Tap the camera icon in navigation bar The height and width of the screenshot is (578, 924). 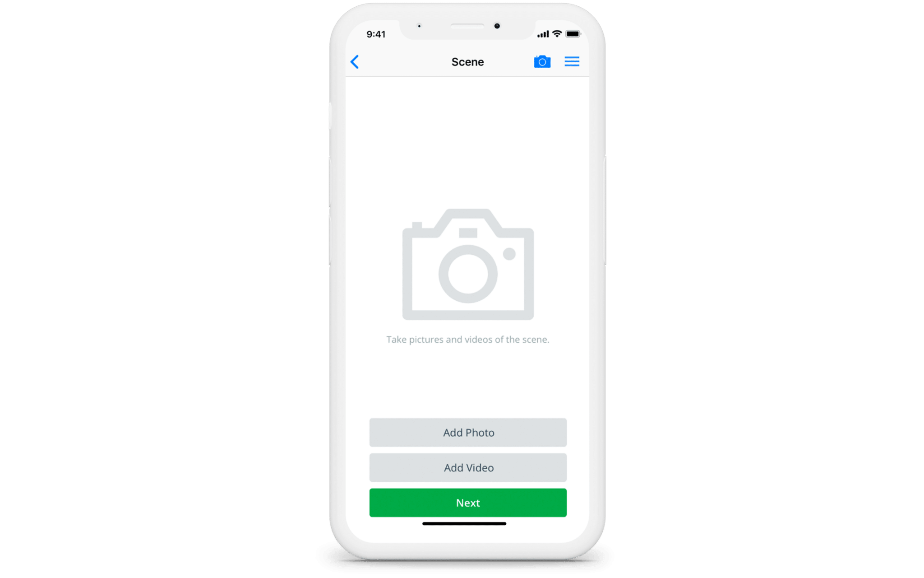coord(542,61)
